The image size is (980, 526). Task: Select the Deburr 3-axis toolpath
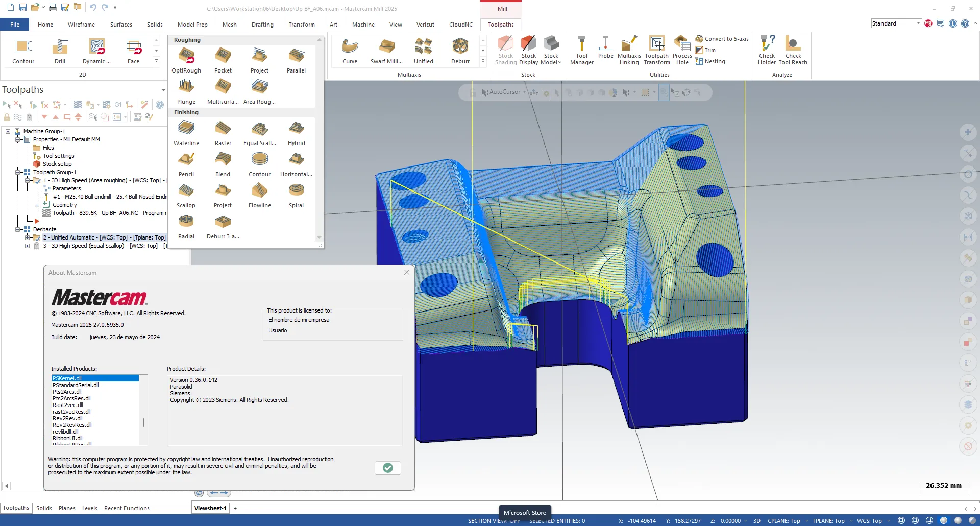point(223,226)
